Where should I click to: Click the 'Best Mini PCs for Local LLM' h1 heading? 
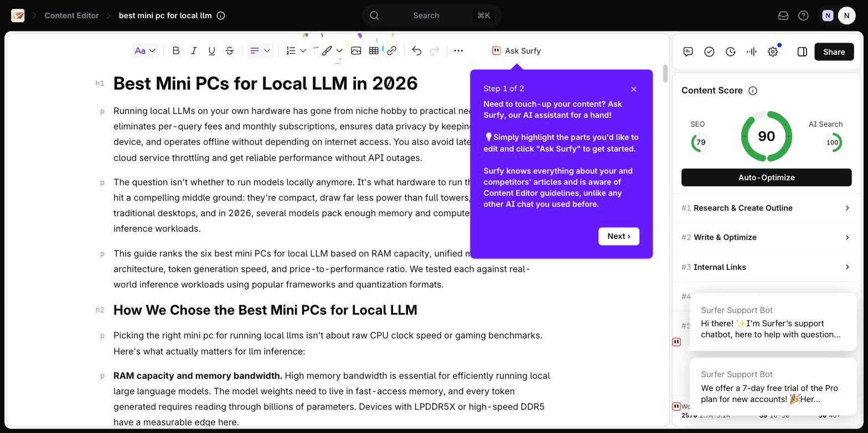click(265, 84)
